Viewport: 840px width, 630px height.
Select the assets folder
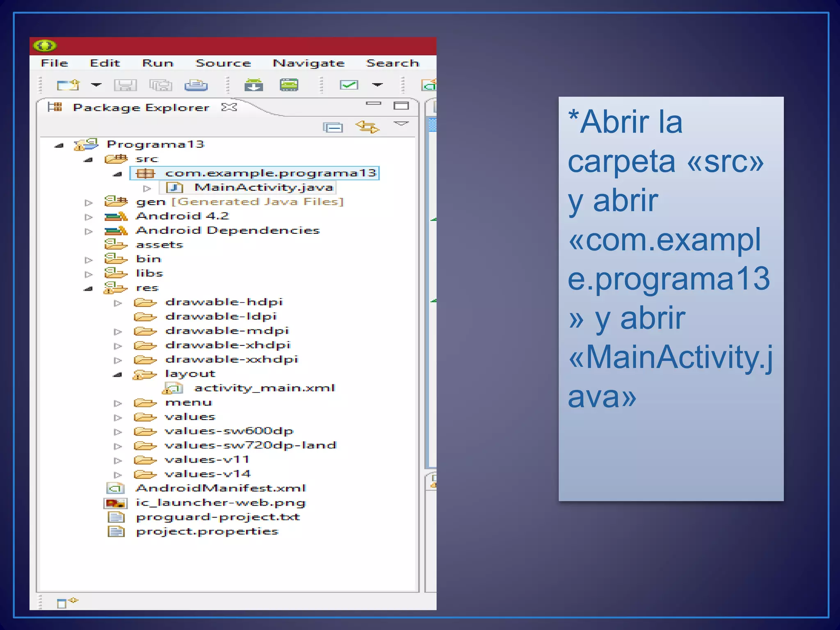click(x=160, y=245)
